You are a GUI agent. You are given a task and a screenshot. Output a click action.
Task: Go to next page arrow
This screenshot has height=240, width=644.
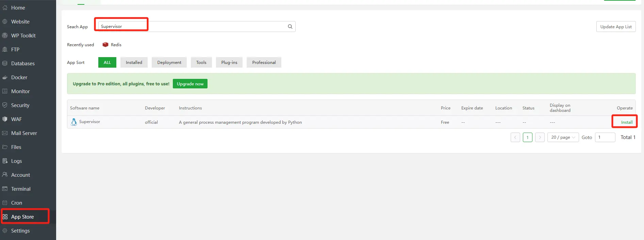pyautogui.click(x=540, y=137)
